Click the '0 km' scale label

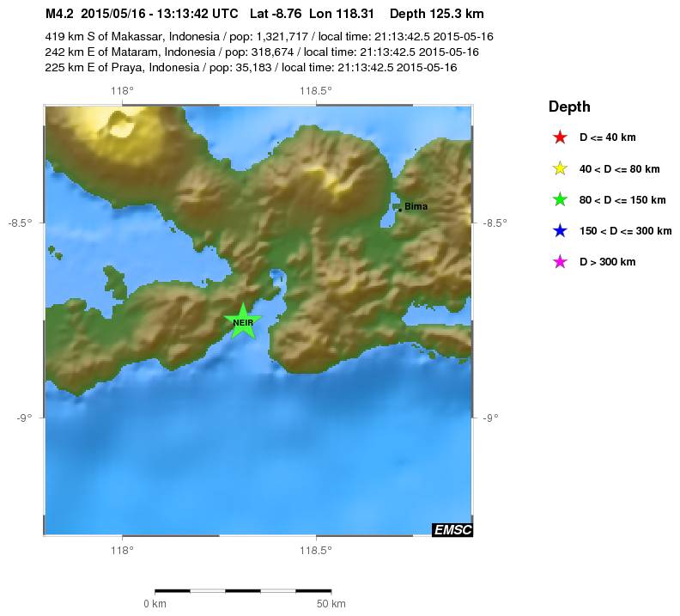(155, 604)
